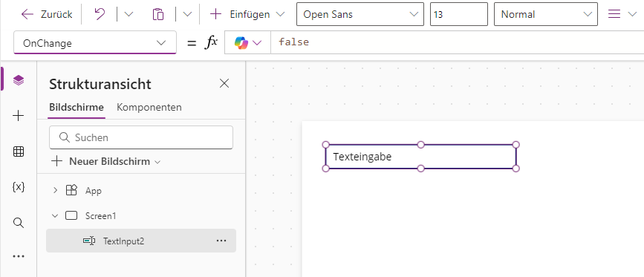The width and height of the screenshot is (644, 277).
Task: Expand the App tree node
Action: tap(56, 190)
